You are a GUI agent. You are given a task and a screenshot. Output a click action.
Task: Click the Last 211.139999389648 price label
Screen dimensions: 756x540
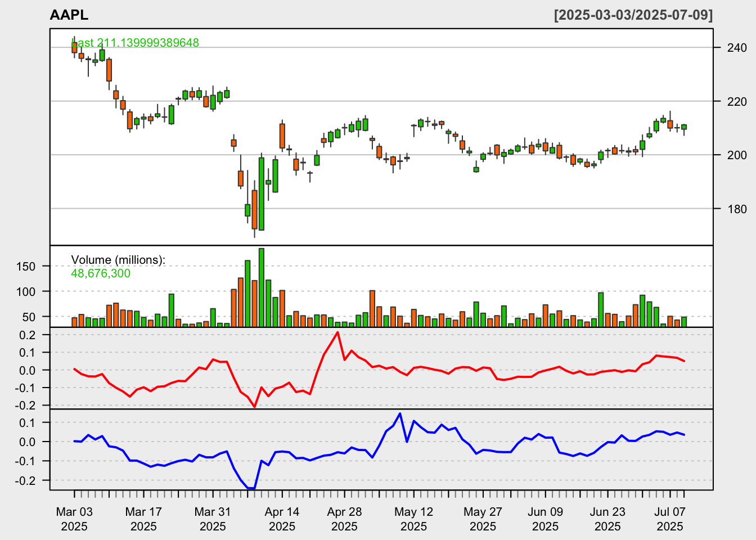[135, 43]
